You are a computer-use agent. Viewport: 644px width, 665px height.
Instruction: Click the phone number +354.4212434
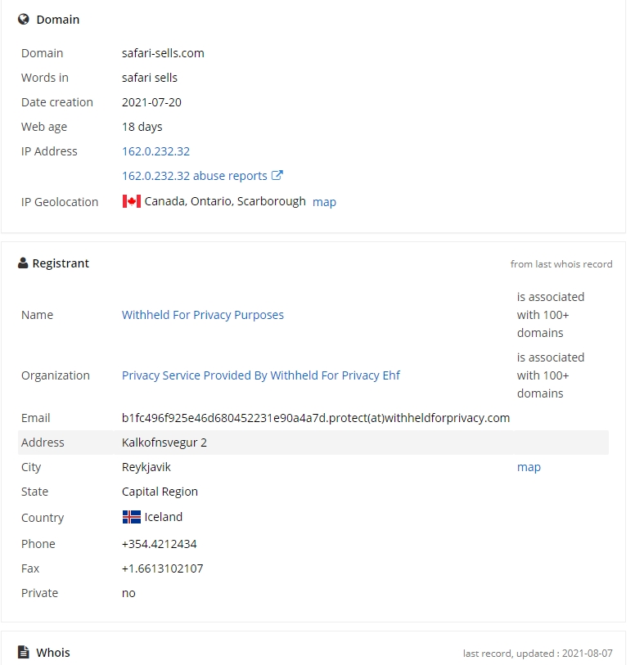tap(159, 544)
